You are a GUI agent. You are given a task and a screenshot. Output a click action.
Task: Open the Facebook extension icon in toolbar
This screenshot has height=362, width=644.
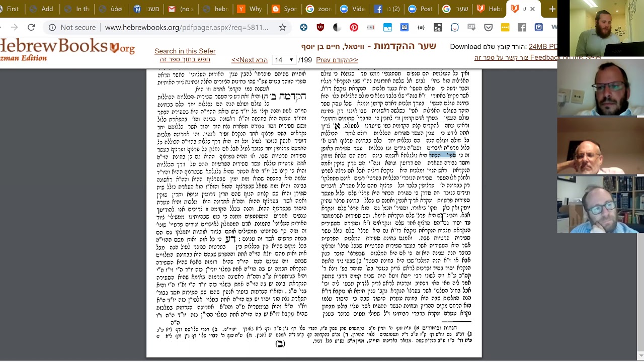click(x=522, y=28)
